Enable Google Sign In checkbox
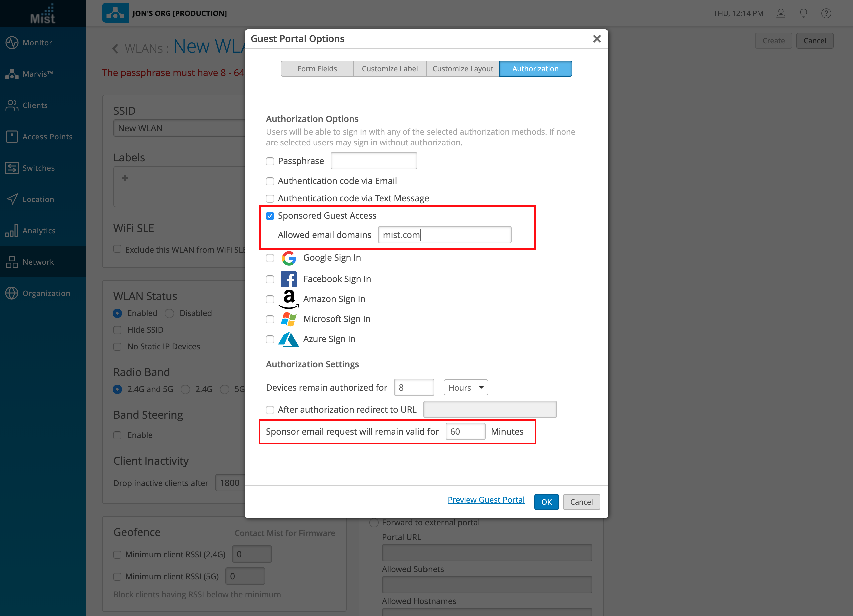Screen dimensions: 853x616 (270, 258)
